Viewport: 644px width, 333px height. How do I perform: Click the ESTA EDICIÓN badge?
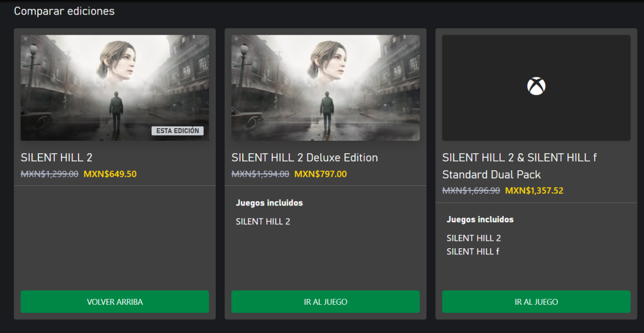coord(177,131)
